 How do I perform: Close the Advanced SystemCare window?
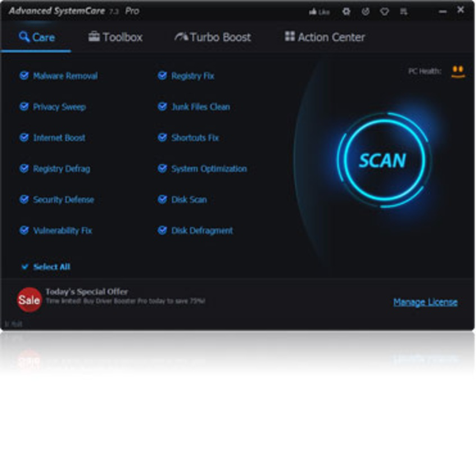click(460, 10)
